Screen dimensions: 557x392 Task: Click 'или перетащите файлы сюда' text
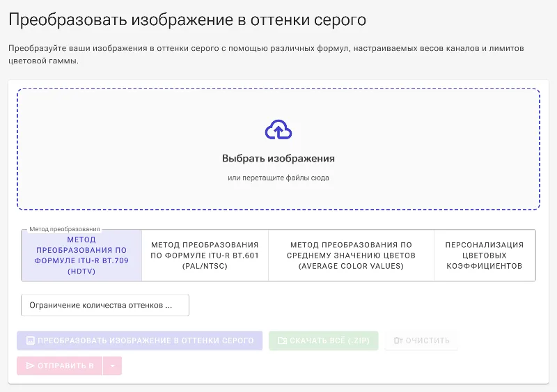point(278,178)
